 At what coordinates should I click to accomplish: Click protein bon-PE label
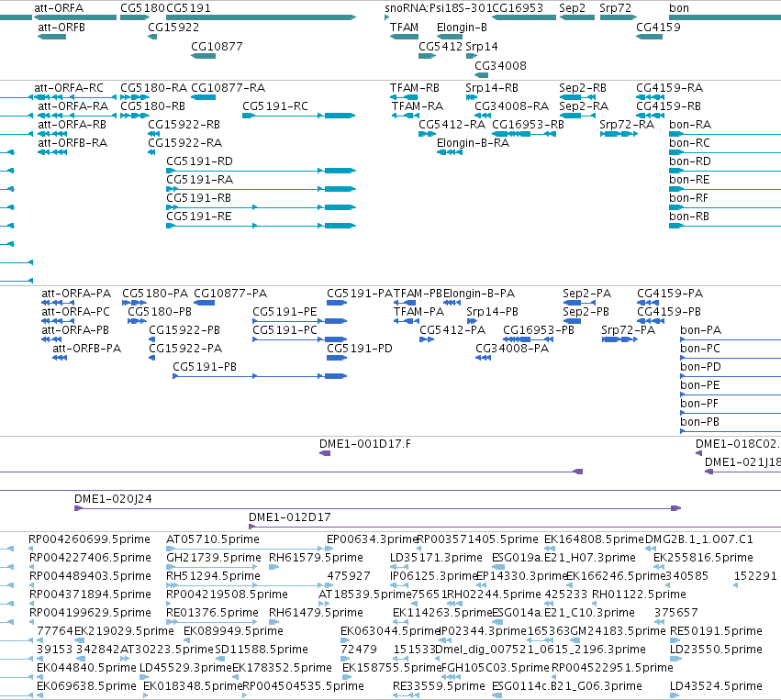point(700,385)
